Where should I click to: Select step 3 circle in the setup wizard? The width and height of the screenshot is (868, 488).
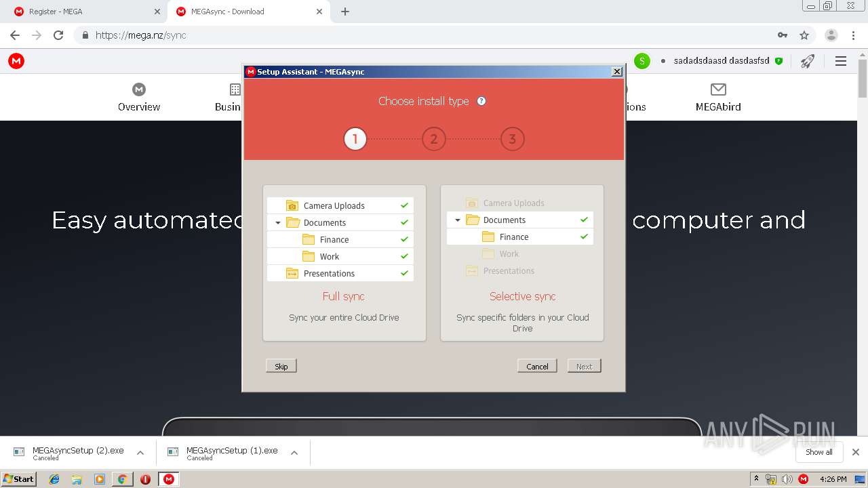point(512,139)
